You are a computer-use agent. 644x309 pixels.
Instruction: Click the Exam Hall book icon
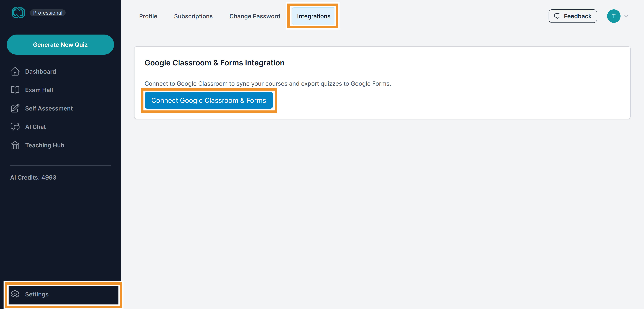[15, 90]
